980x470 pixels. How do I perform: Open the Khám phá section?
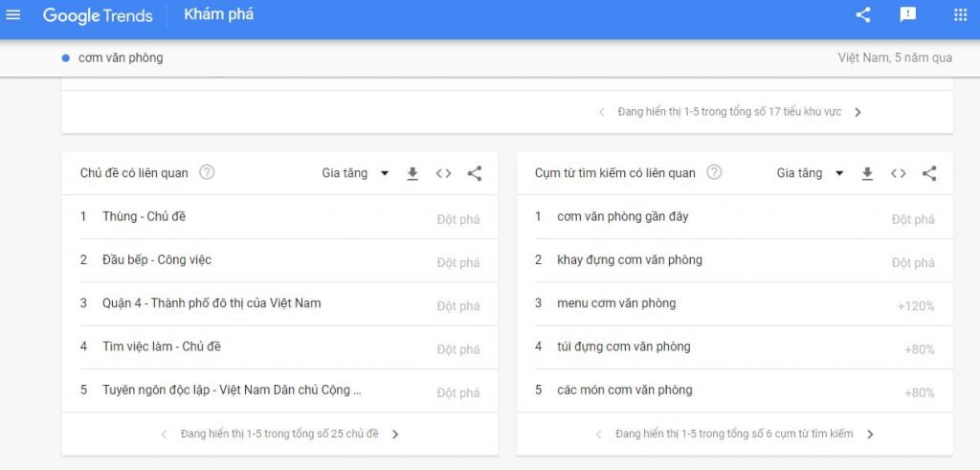[218, 15]
